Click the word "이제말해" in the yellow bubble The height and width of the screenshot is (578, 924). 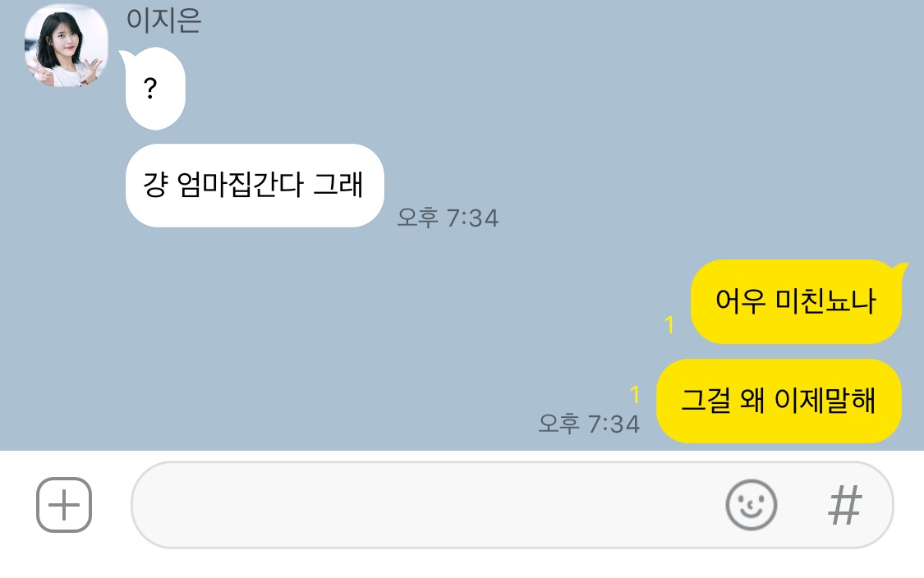point(825,400)
